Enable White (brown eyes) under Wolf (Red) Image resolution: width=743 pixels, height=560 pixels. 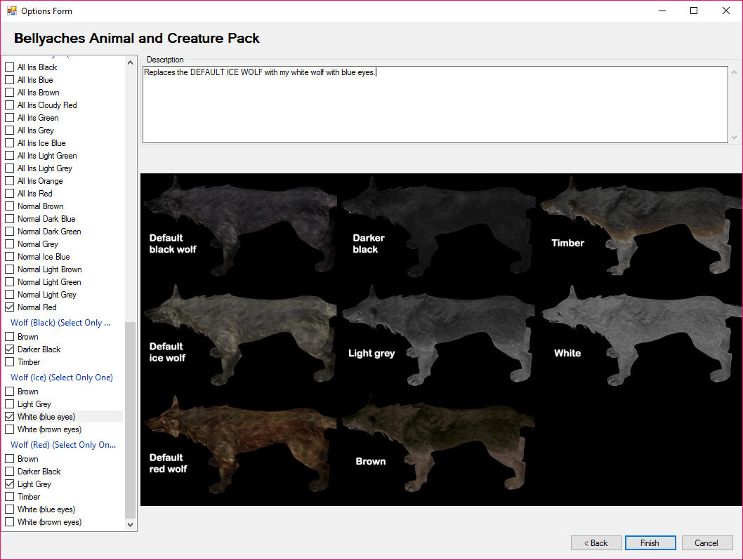[x=9, y=521]
